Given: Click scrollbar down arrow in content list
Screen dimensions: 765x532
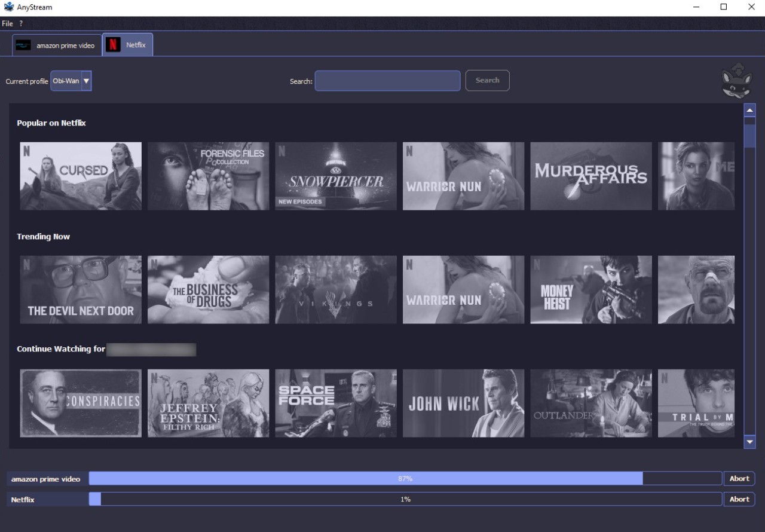Looking at the screenshot, I should (x=749, y=442).
